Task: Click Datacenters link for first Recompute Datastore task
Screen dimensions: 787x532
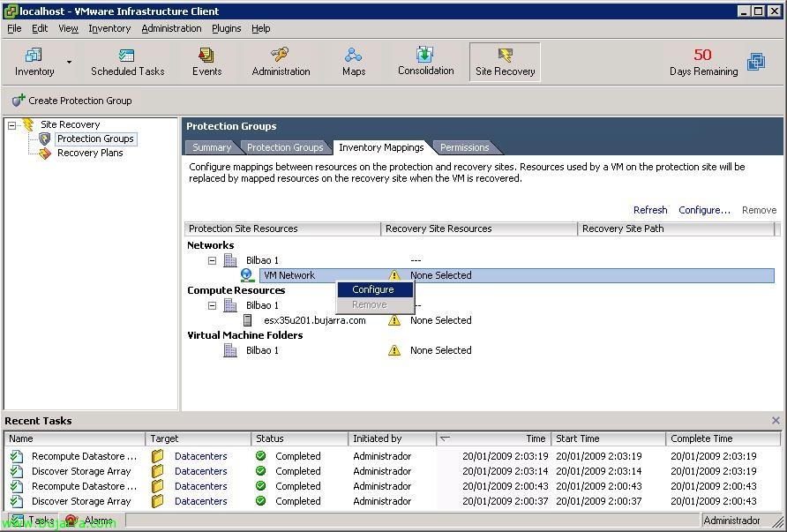Action: click(201, 456)
